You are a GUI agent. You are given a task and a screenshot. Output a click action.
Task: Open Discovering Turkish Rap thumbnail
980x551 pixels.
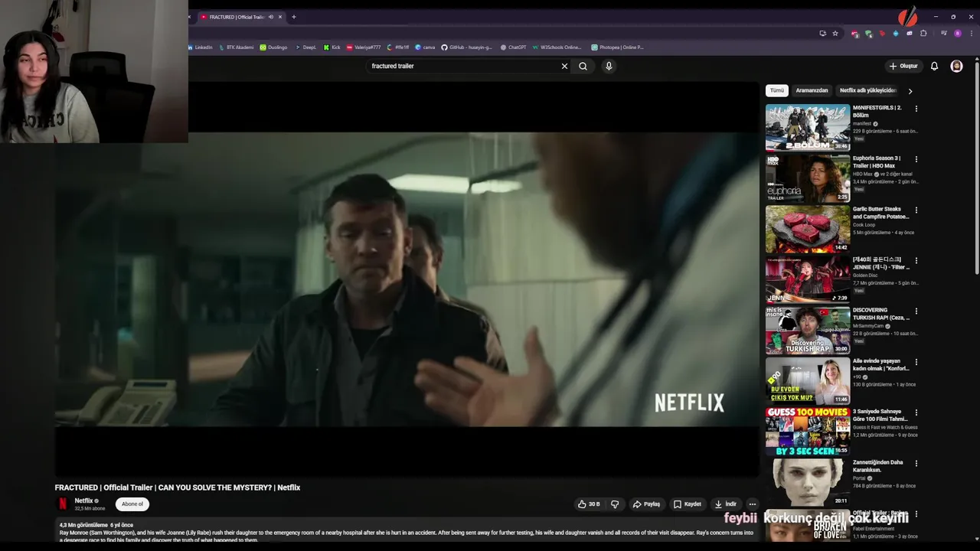808,330
